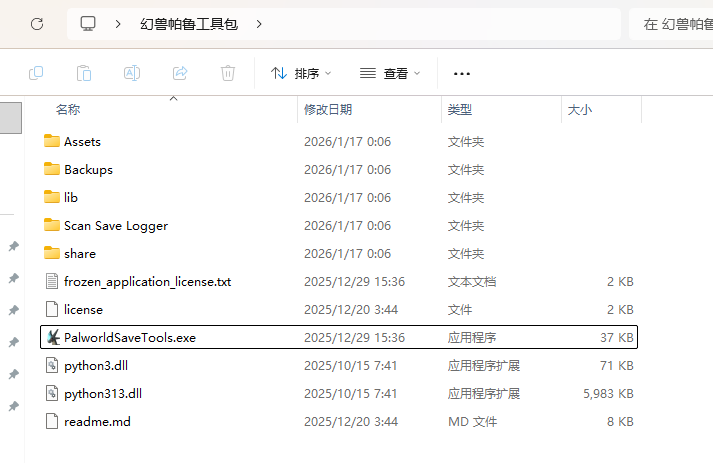Viewport: 713px width, 463px height.
Task: Sort by the 修改日期 column header
Action: 328,109
